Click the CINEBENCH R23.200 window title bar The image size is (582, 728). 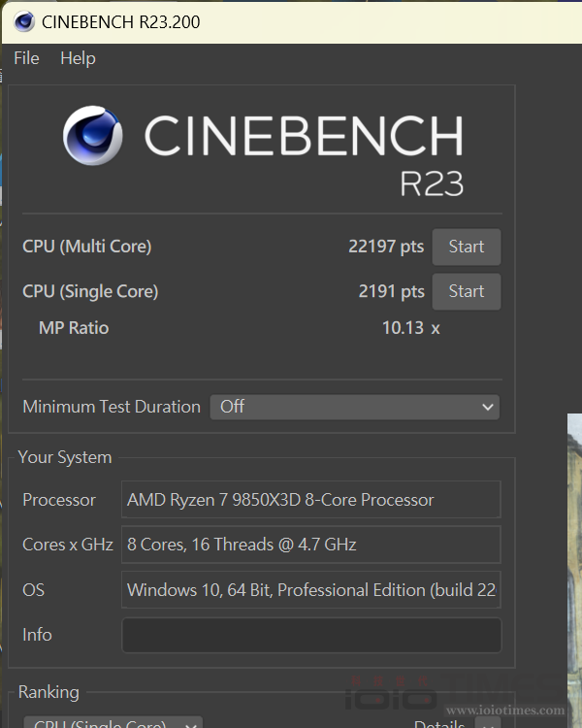(x=291, y=21)
